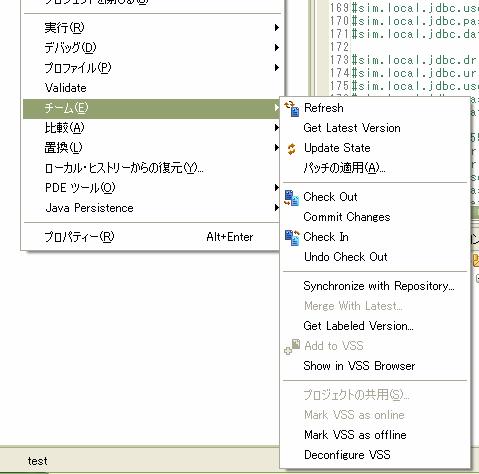The height and width of the screenshot is (474, 479).
Task: Expand the デバッグ(D) submenu arrow
Action: pos(276,47)
